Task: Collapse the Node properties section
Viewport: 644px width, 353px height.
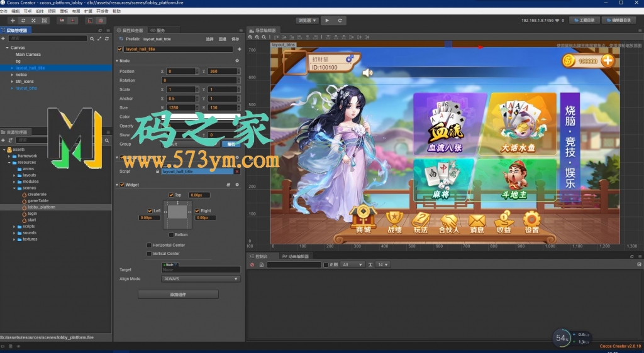Action: point(117,61)
